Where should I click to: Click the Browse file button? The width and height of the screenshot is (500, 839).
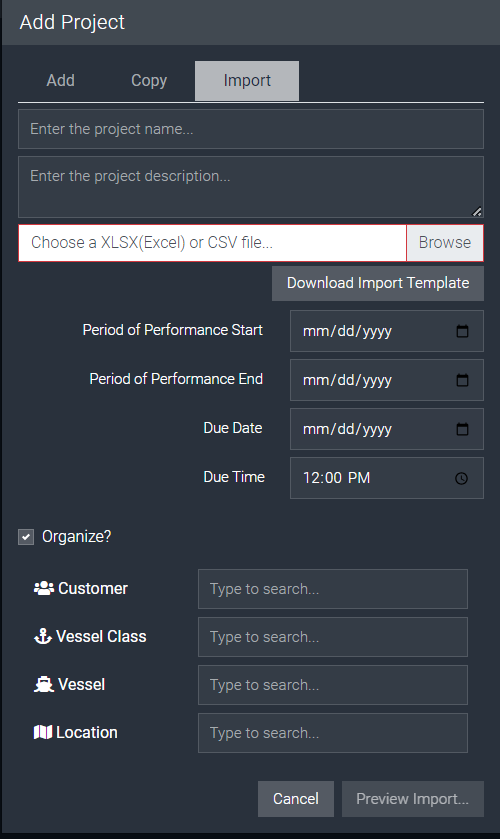click(444, 243)
